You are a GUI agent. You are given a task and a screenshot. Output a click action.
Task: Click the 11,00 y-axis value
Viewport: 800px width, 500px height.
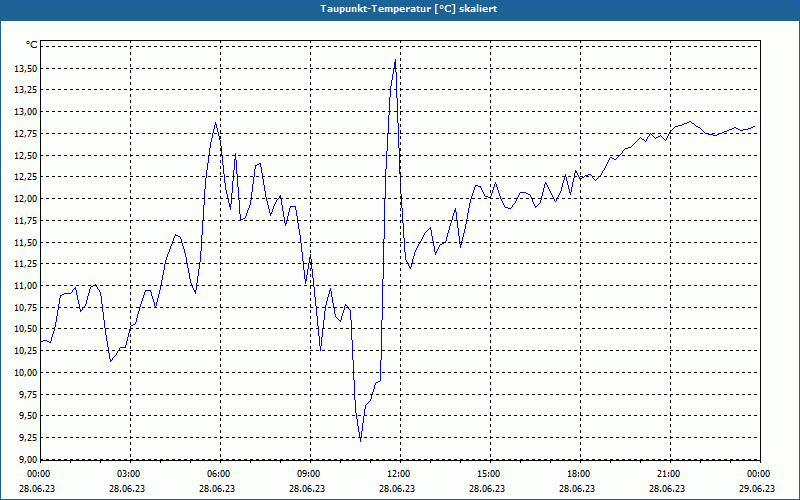point(27,286)
